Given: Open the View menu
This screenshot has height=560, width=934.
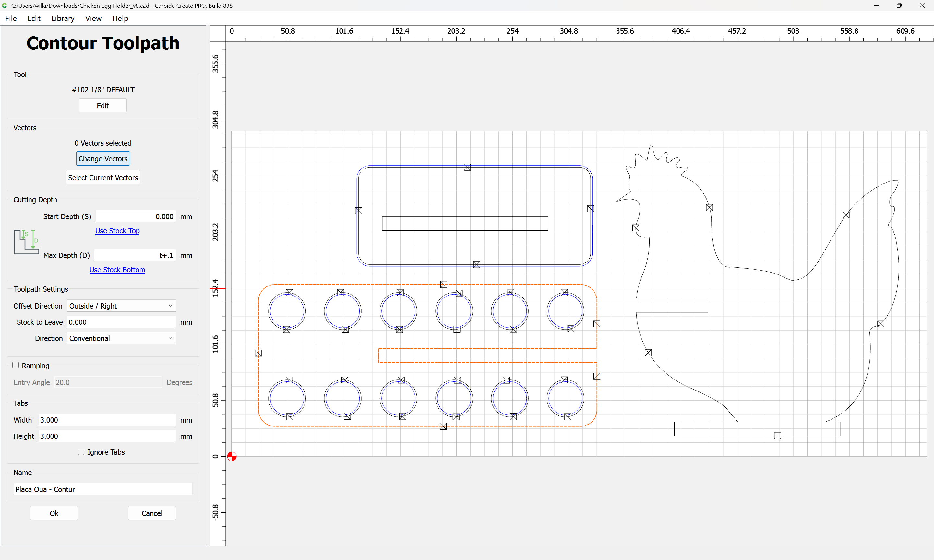Looking at the screenshot, I should pyautogui.click(x=93, y=18).
